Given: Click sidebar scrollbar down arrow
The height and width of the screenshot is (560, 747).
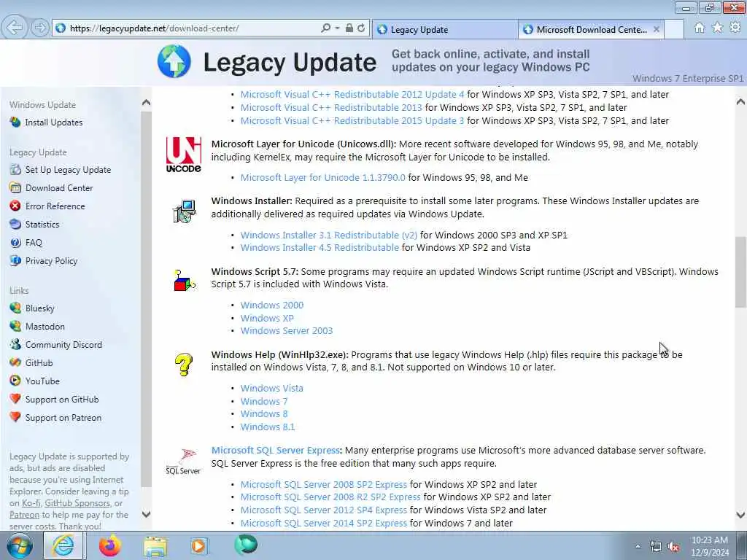Looking at the screenshot, I should tap(146, 514).
